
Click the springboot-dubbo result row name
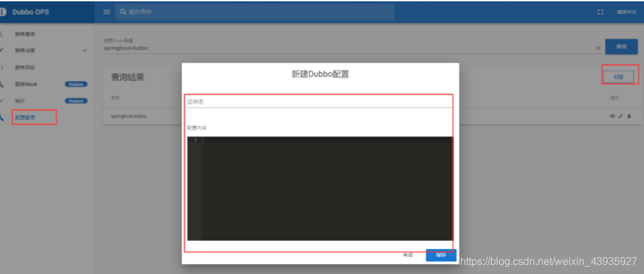click(x=128, y=116)
